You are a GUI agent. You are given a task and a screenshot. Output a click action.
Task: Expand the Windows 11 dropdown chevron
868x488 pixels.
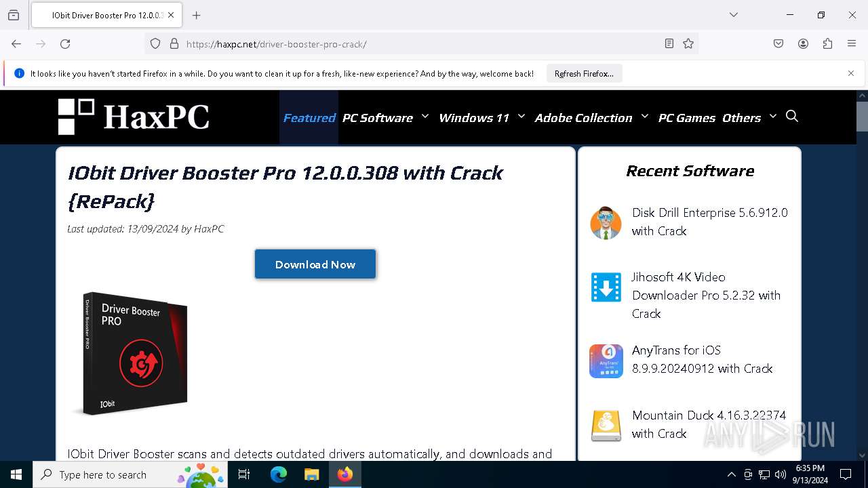tap(521, 117)
